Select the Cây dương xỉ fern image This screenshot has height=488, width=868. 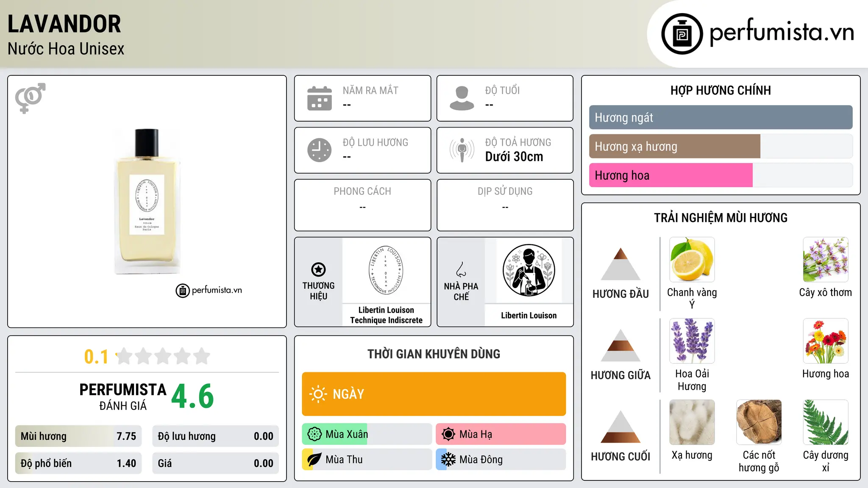(826, 422)
